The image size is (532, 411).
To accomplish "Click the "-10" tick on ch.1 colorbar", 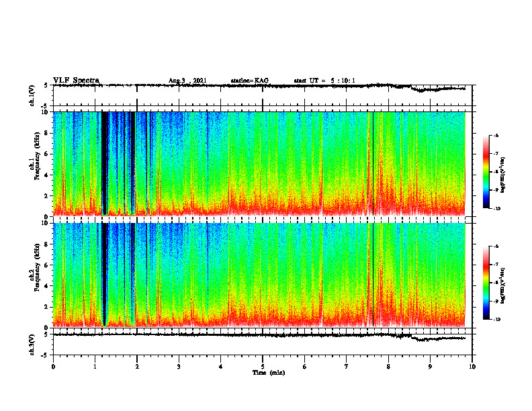I will click(x=496, y=208).
